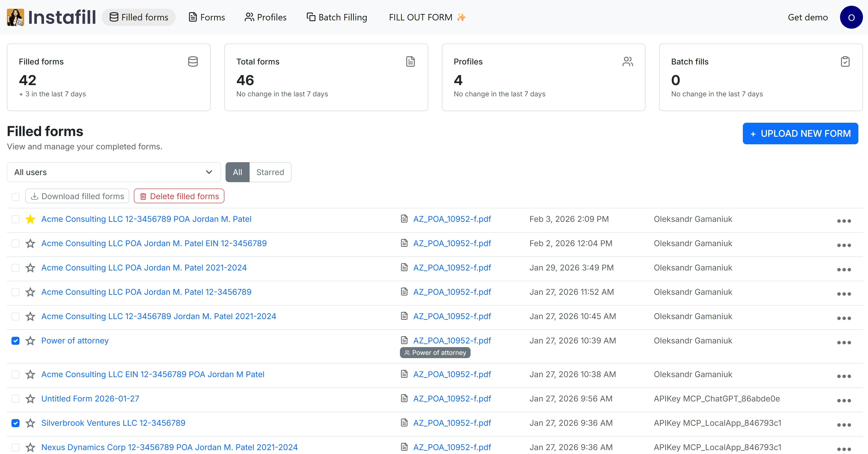
Task: Open the All users dropdown
Action: tap(113, 172)
